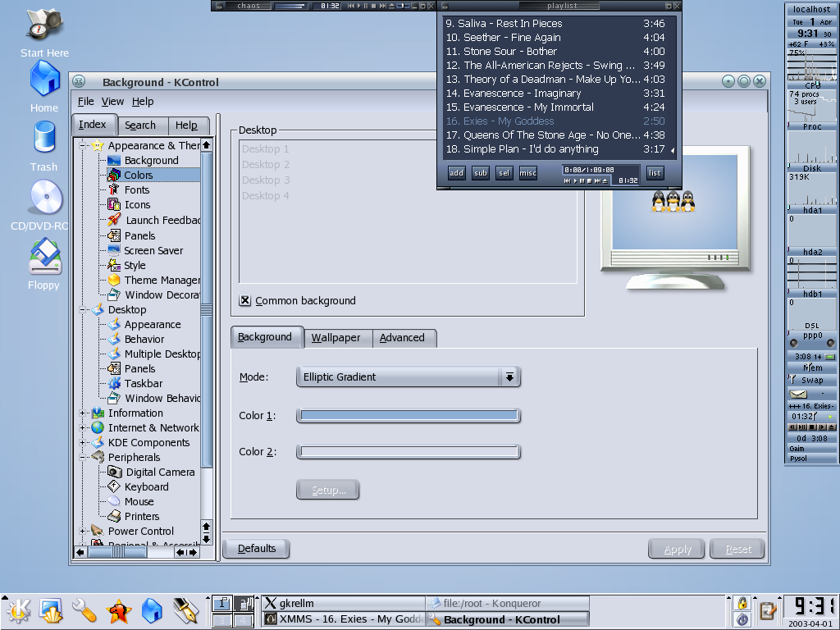Launch the wrench Control Center panel icon
Image resolution: width=840 pixels, height=630 pixels.
(84, 611)
